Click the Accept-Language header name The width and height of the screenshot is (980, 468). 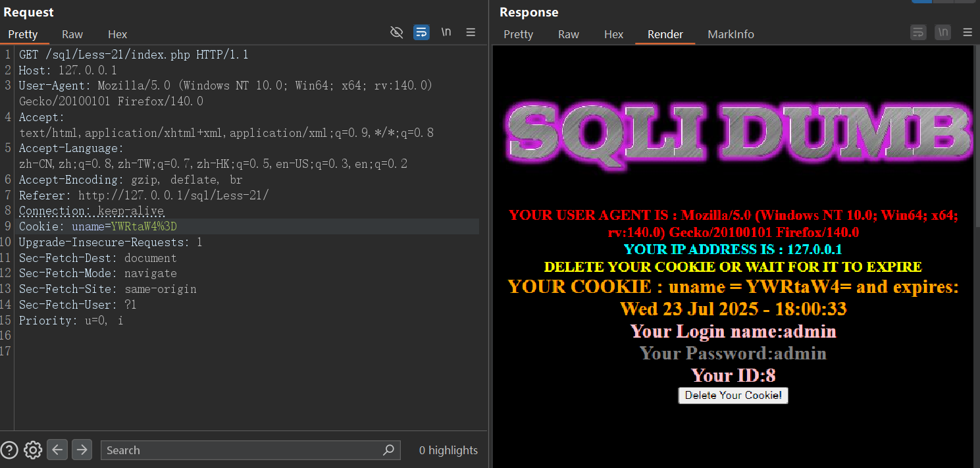[70, 148]
